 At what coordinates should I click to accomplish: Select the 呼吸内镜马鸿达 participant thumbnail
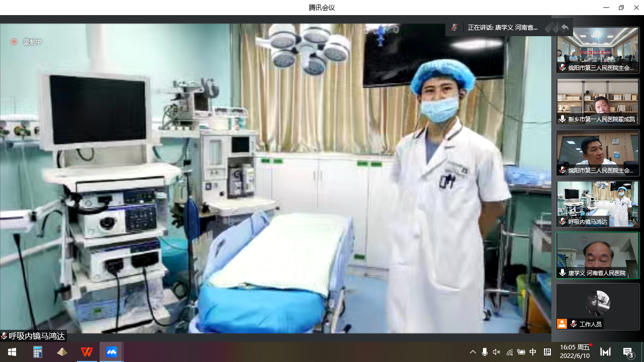tap(597, 204)
